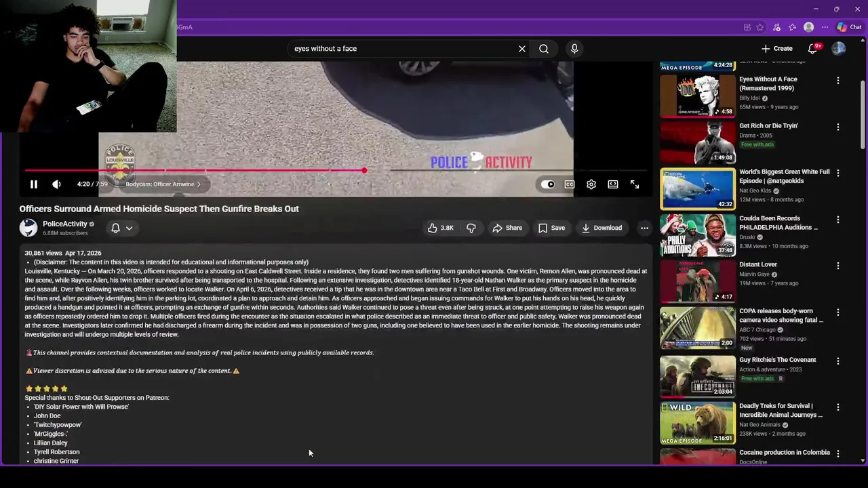Open Edge settings and more menu
This screenshot has width=868, height=488.
pyautogui.click(x=825, y=27)
